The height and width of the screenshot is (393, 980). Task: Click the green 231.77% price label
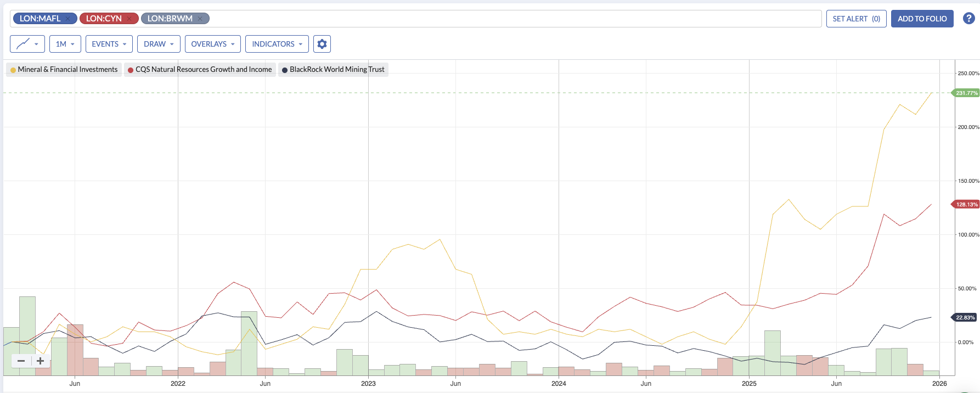[966, 93]
